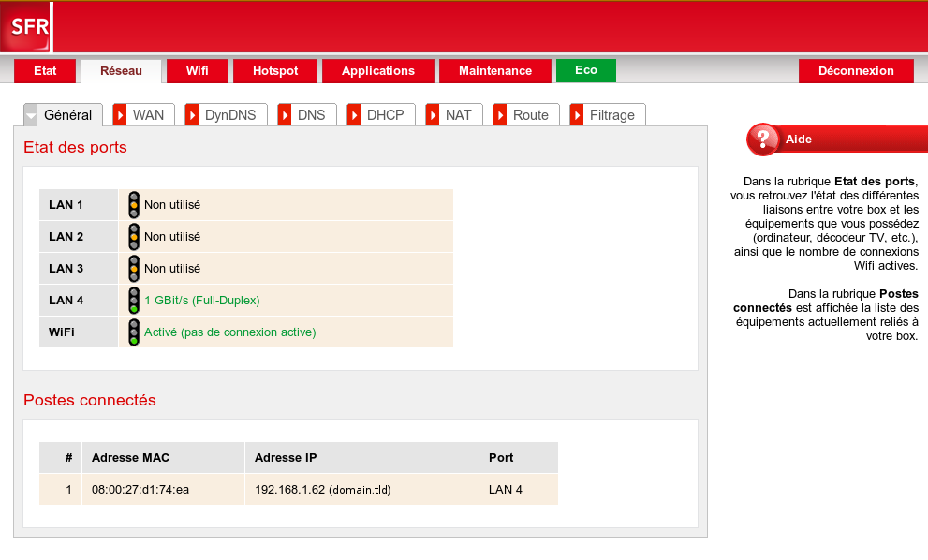The image size is (928, 560).
Task: Select the connected device MAC address row
Action: 140,489
